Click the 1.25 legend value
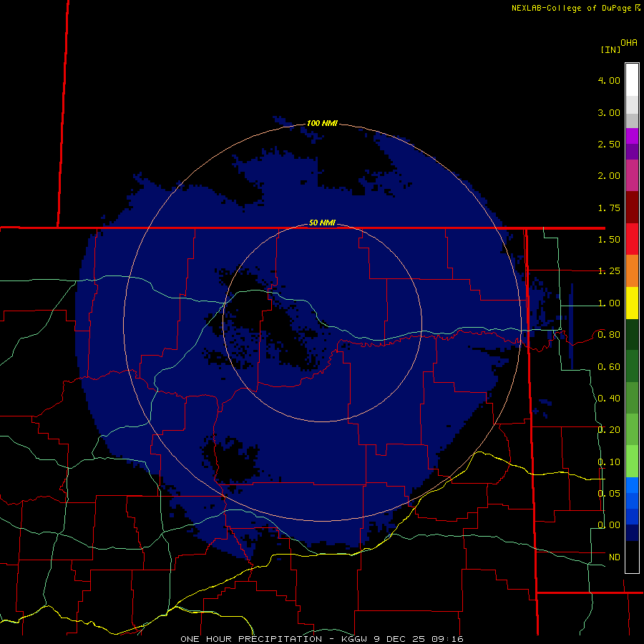Image resolution: width=644 pixels, height=644 pixels. coord(609,271)
